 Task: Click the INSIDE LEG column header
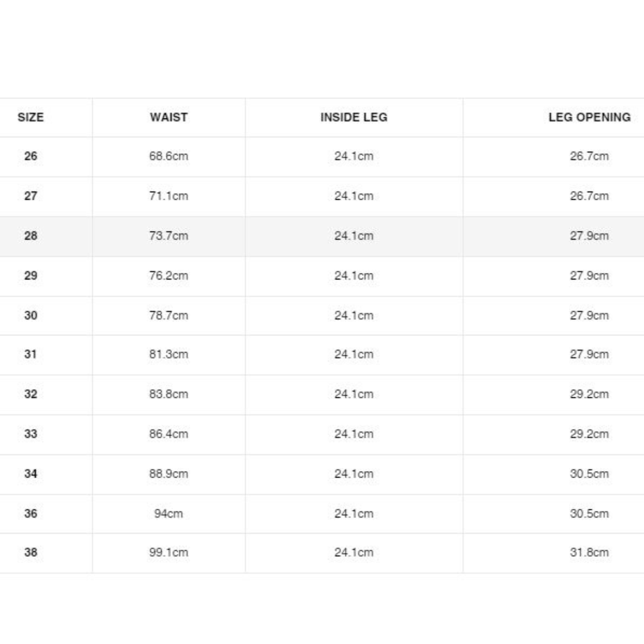[x=354, y=117]
